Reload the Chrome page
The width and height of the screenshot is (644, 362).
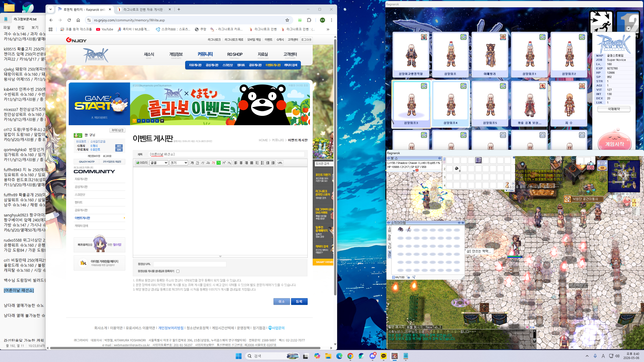point(69,20)
